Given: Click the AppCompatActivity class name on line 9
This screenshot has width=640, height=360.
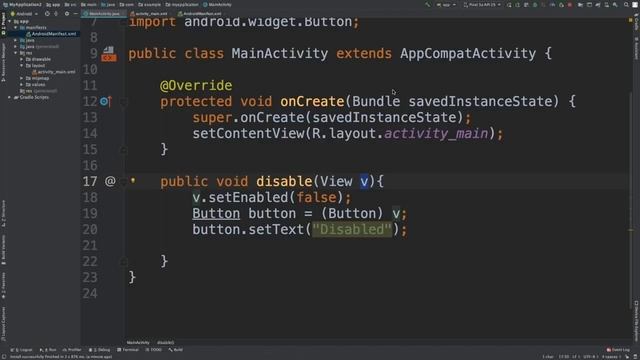Looking at the screenshot, I should tap(468, 53).
